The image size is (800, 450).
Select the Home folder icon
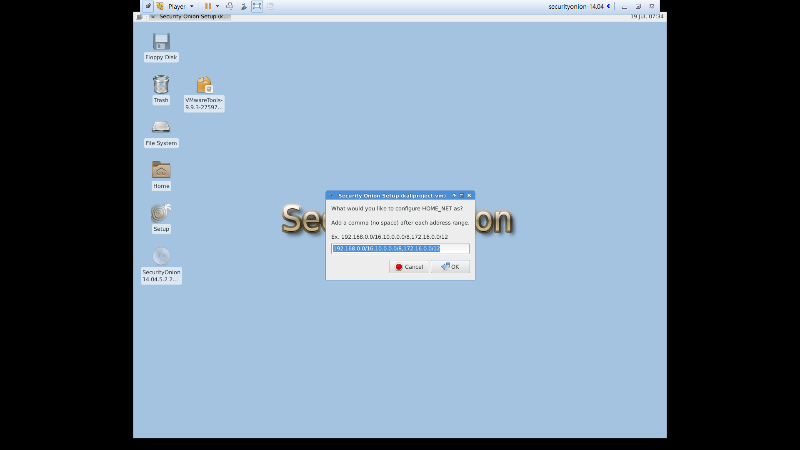coord(161,170)
